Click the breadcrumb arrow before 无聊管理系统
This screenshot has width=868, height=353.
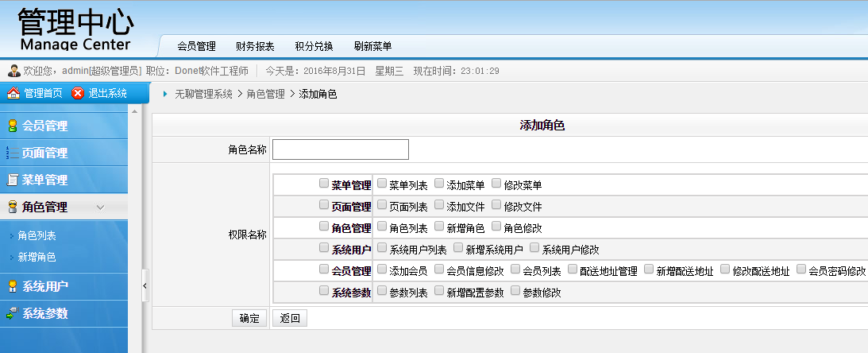point(165,94)
